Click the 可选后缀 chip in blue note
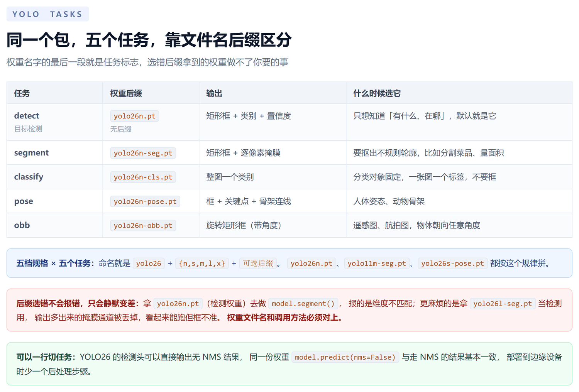 [258, 264]
